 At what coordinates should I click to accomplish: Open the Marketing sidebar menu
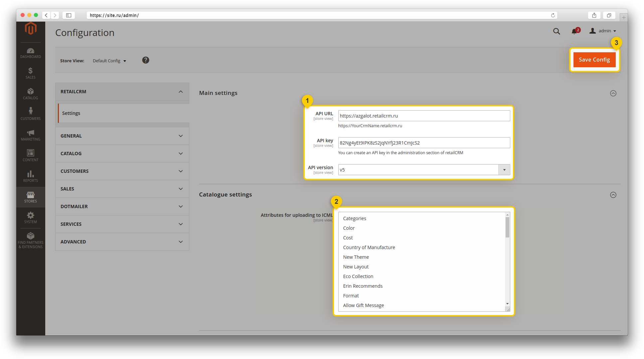coord(31,135)
